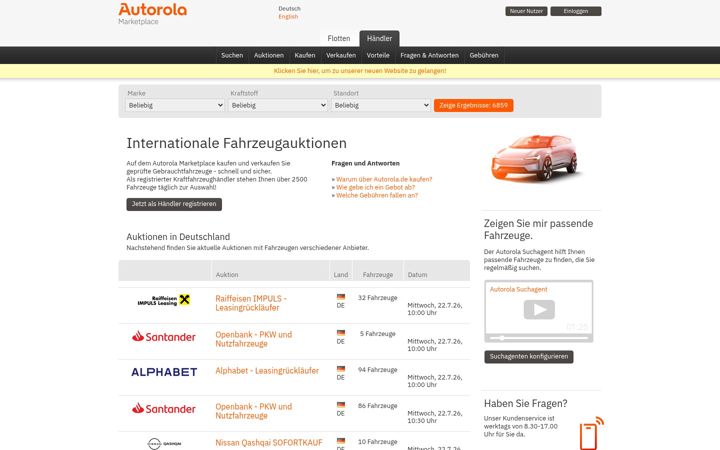The image size is (720, 450).
Task: Click the orange concept car image
Action: pyautogui.click(x=535, y=158)
